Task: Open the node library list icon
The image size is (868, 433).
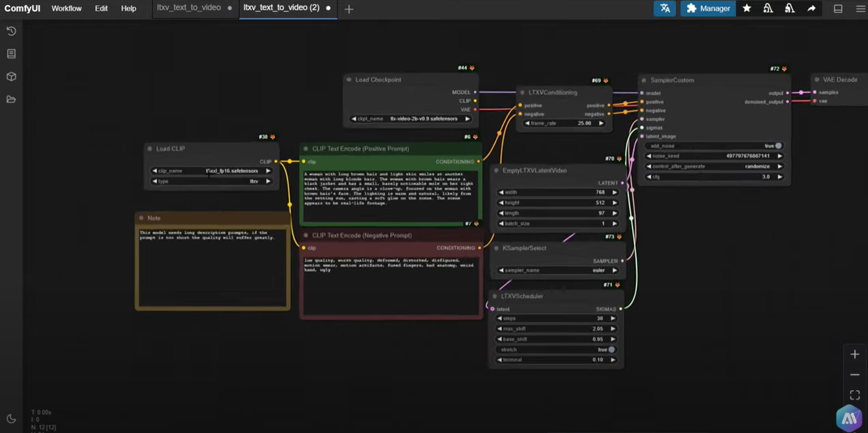Action: coord(11,54)
